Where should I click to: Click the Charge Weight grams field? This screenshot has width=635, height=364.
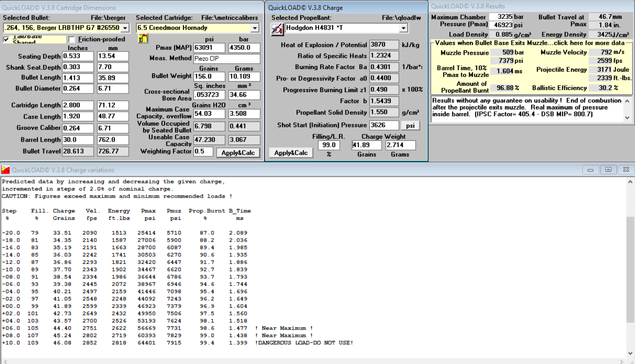[400, 145]
